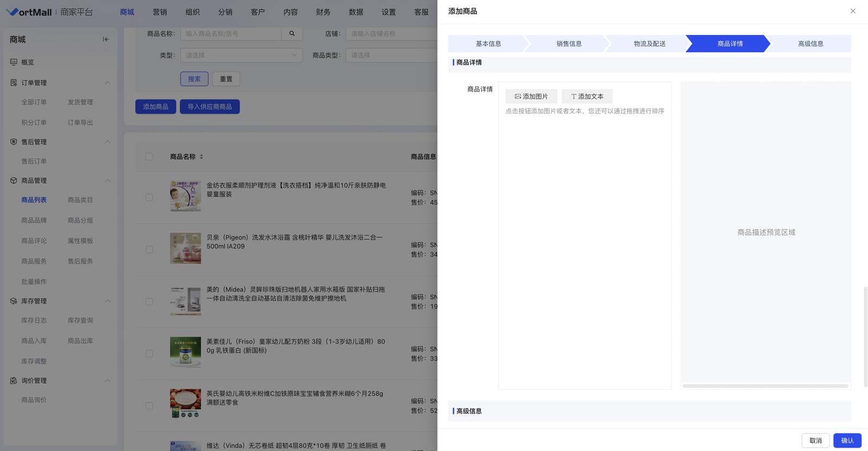868x451 pixels.
Task: Collapse the 订单管理 menu section chevron
Action: click(107, 82)
